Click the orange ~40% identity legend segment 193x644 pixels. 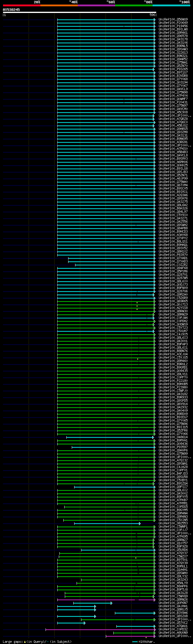(59, 5)
